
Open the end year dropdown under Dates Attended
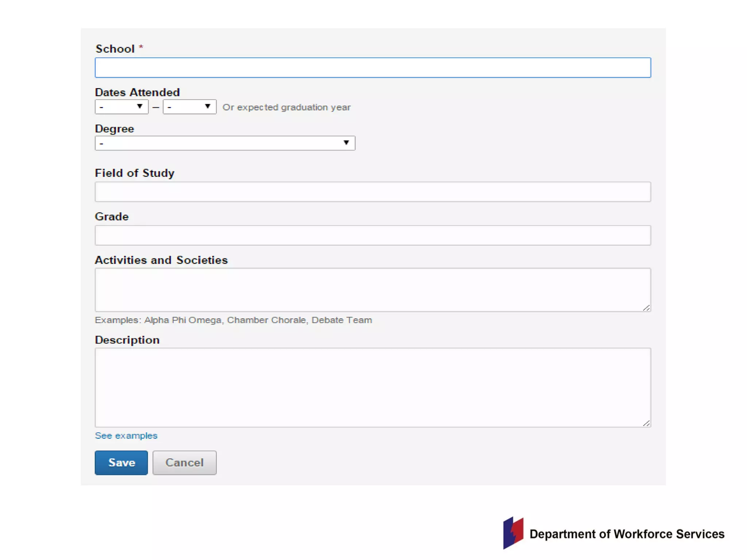click(189, 107)
